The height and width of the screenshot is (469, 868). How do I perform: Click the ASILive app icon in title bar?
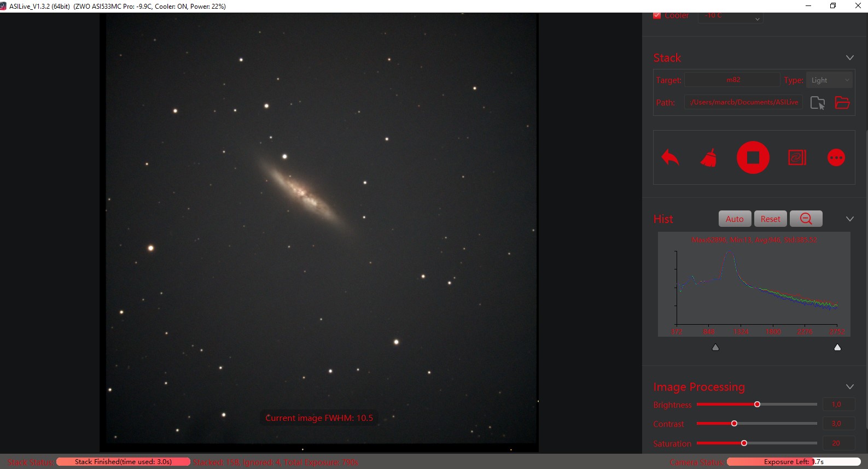[x=3, y=6]
